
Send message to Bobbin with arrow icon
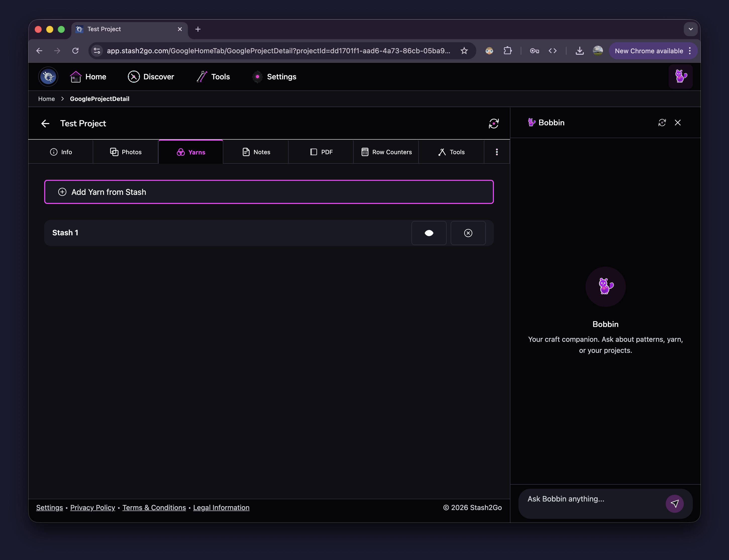[674, 503]
